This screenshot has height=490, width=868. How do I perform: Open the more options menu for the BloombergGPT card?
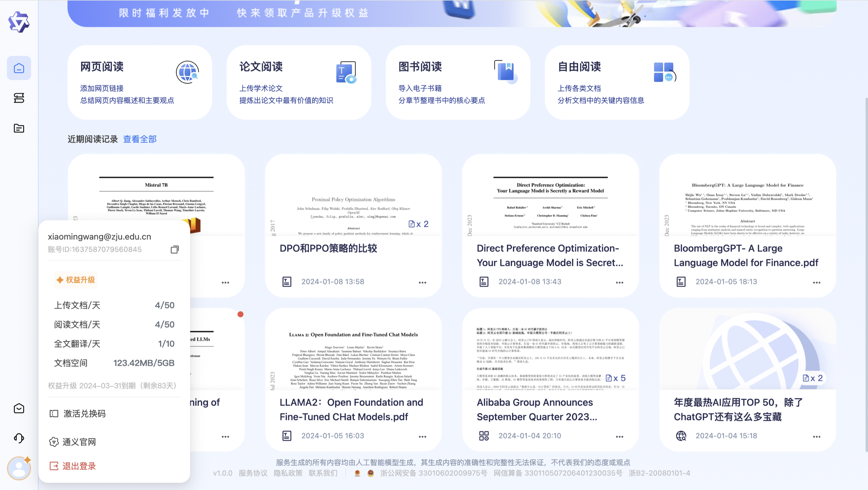pos(816,282)
